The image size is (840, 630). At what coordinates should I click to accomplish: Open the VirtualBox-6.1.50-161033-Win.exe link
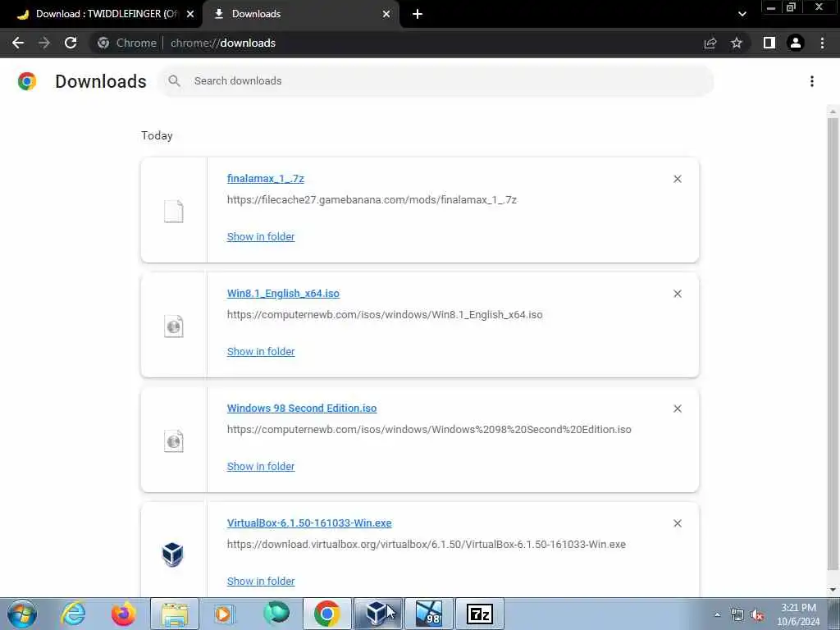tap(309, 523)
